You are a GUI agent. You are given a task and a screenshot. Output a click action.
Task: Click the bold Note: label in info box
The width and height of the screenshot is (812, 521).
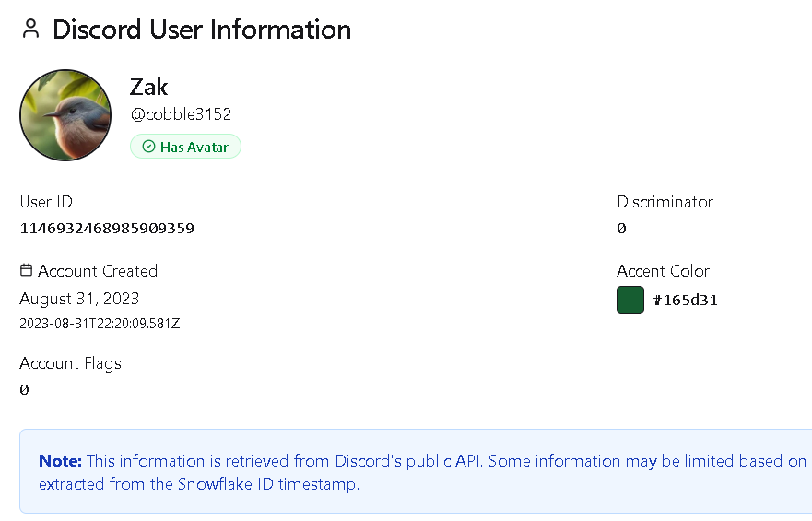60,461
